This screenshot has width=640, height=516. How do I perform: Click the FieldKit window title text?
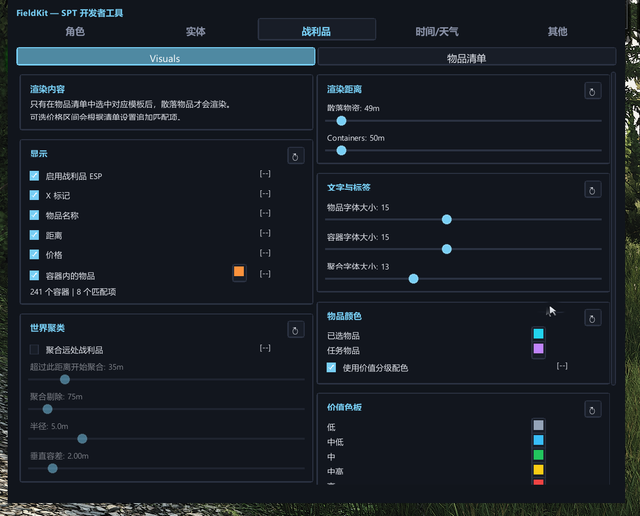tap(69, 13)
